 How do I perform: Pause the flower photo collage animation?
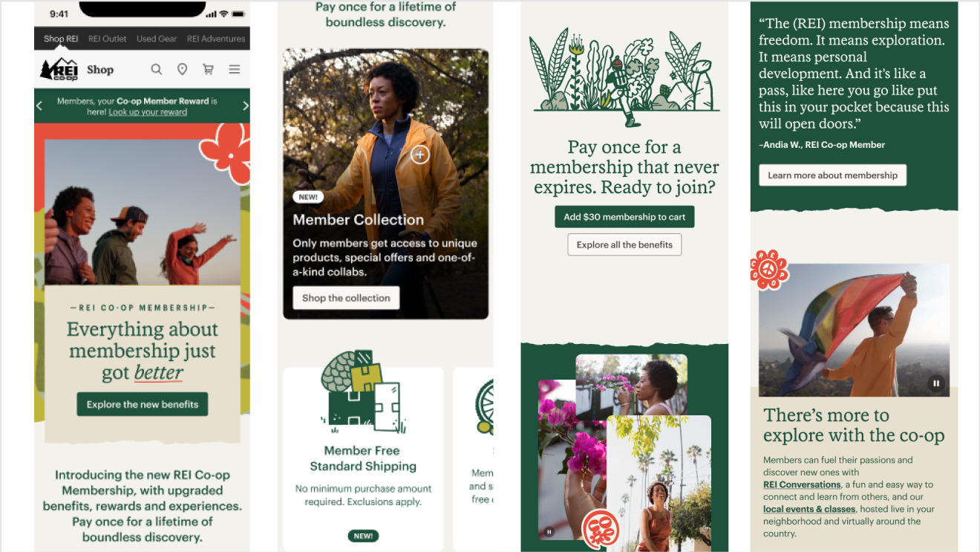[549, 532]
